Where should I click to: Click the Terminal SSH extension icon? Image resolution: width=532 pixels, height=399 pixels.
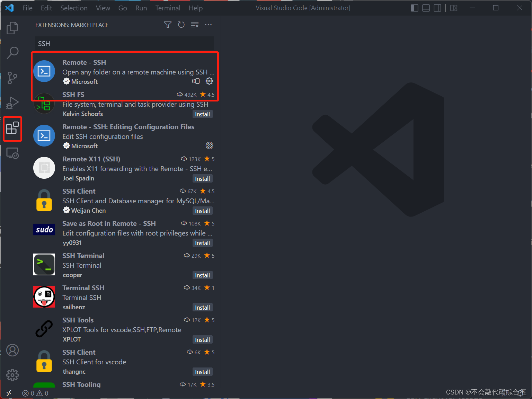pyautogui.click(x=44, y=296)
